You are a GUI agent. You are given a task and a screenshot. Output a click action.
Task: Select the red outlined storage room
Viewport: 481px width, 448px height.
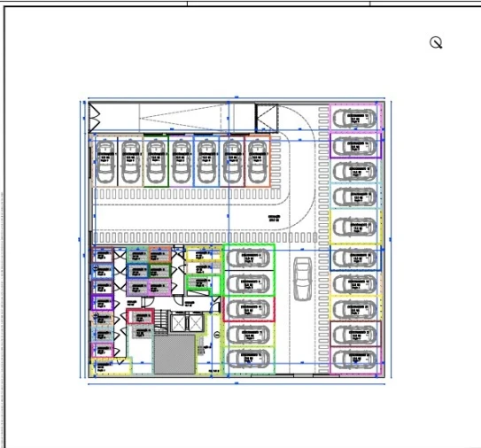pyautogui.click(x=140, y=316)
